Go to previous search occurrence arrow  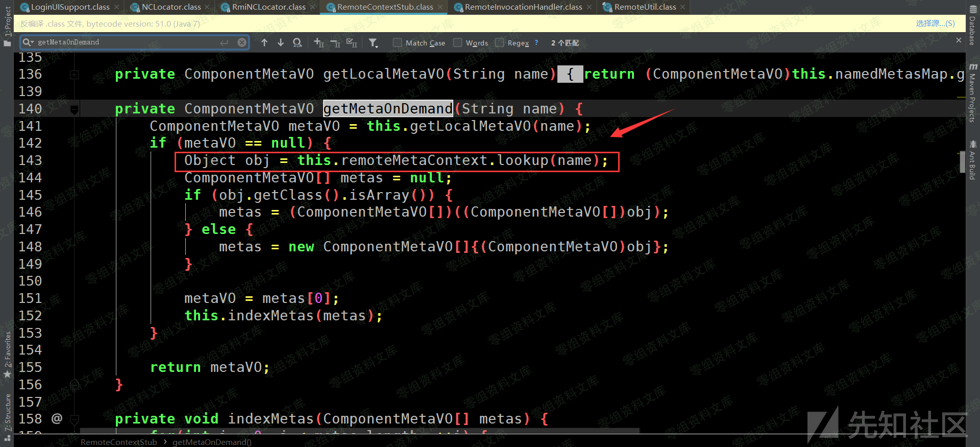click(x=264, y=43)
